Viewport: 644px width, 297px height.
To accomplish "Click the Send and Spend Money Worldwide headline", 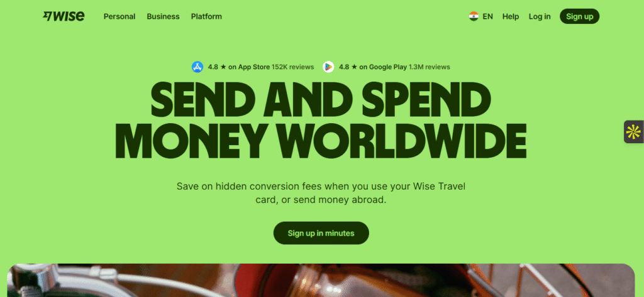I will [x=321, y=120].
